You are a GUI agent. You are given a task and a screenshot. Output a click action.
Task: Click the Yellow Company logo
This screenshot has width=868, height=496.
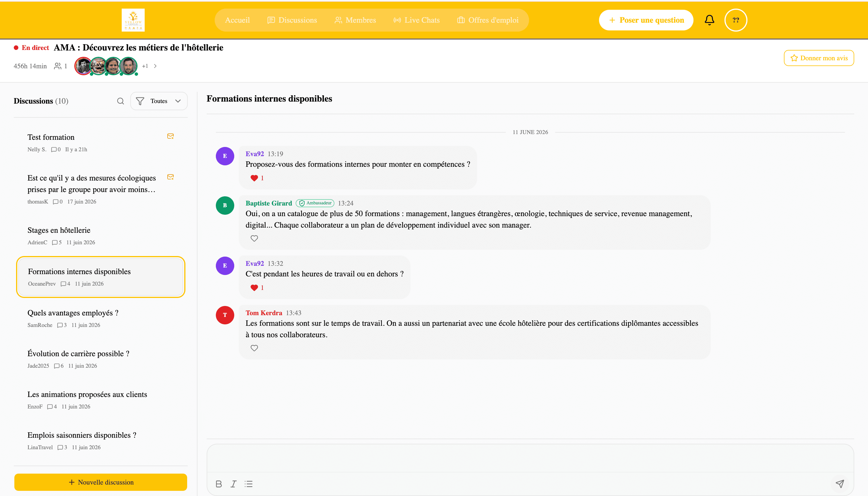pyautogui.click(x=133, y=20)
